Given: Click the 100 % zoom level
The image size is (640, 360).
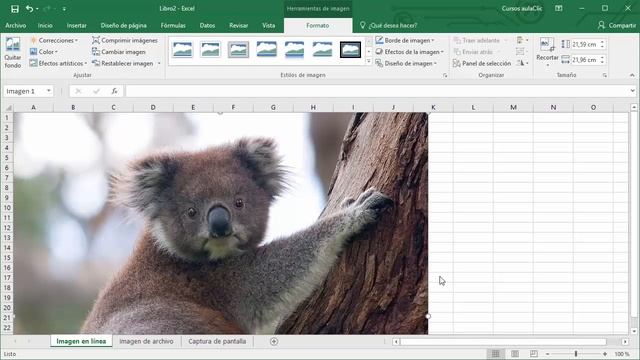Looking at the screenshot, I should tap(622, 354).
